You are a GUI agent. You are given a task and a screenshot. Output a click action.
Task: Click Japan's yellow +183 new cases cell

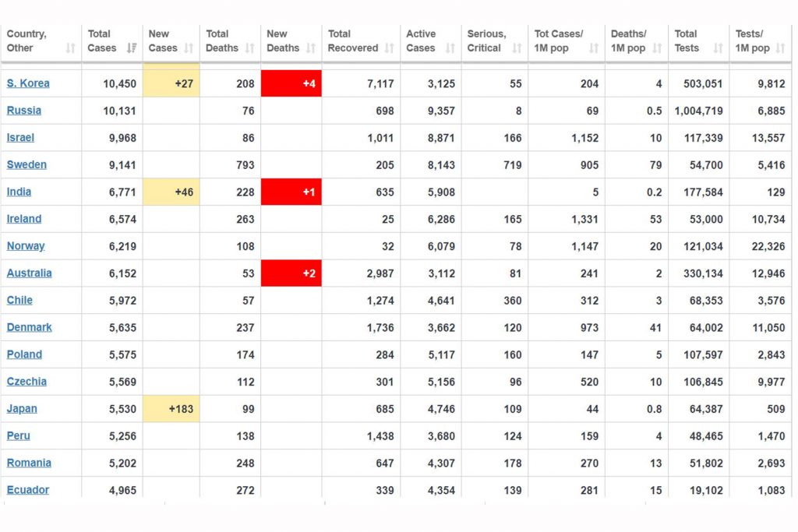coord(171,409)
